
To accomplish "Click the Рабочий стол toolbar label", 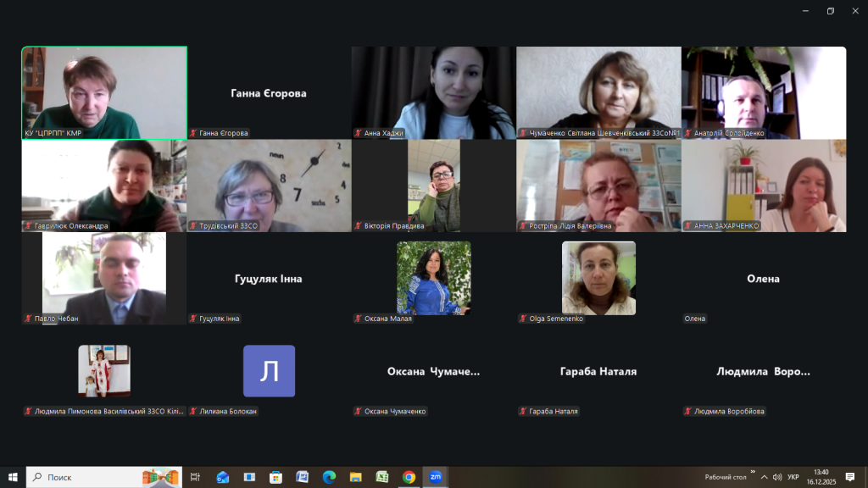I will coord(725,477).
